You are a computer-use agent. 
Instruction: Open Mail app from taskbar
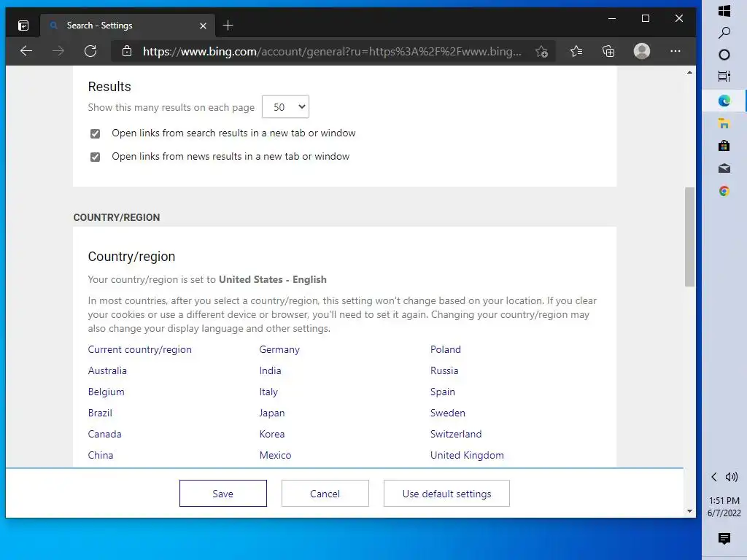pos(724,168)
